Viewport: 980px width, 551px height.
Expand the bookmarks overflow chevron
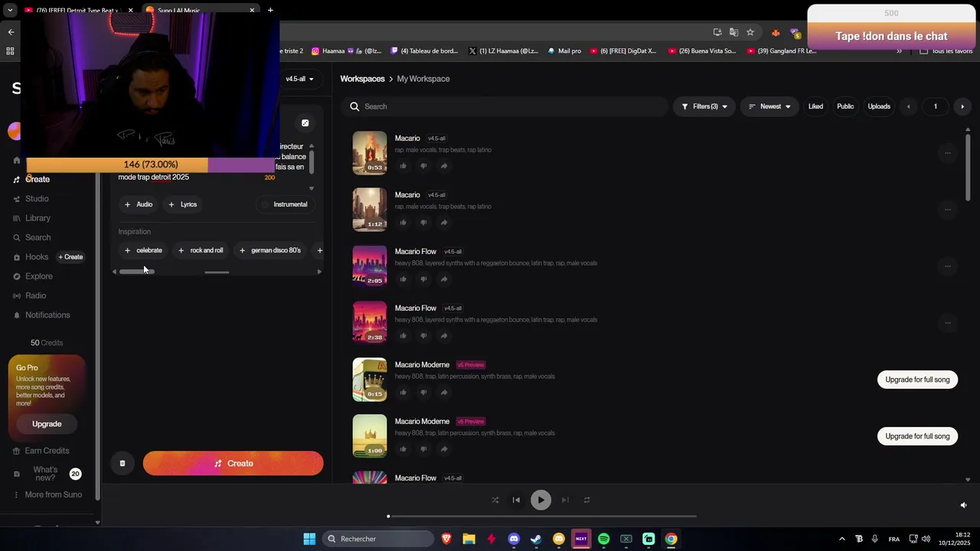(x=900, y=51)
